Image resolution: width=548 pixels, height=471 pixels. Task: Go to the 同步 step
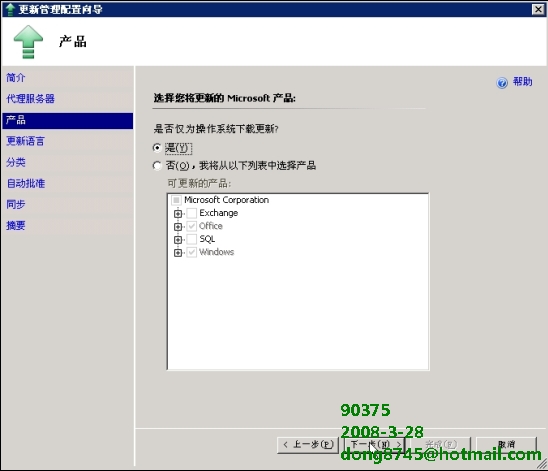pos(16,204)
